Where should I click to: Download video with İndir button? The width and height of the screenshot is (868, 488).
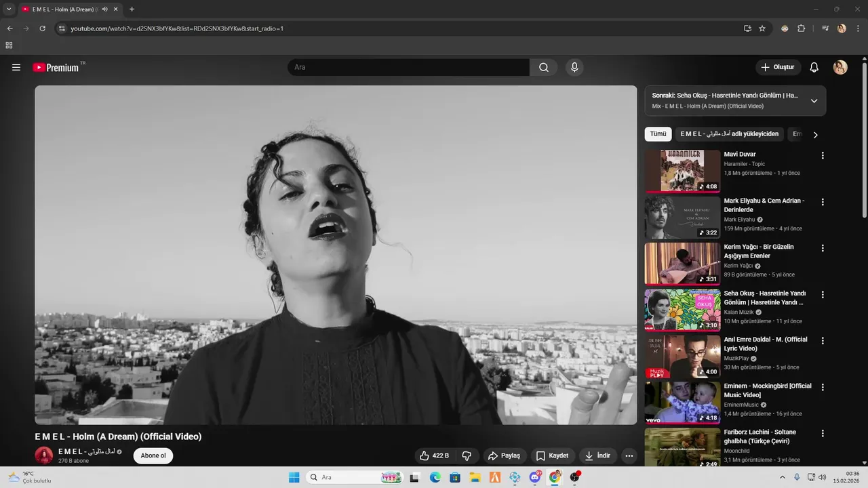(x=597, y=456)
